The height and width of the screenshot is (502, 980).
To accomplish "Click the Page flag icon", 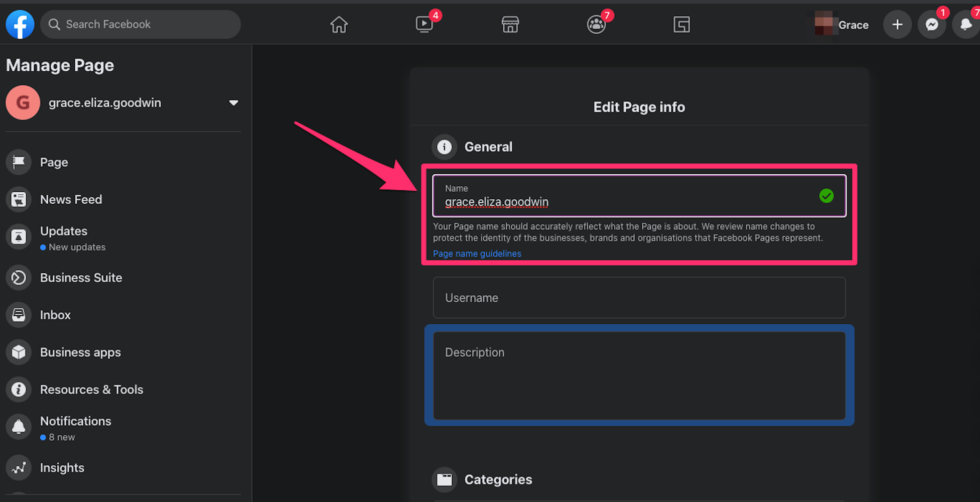I will coord(19,162).
